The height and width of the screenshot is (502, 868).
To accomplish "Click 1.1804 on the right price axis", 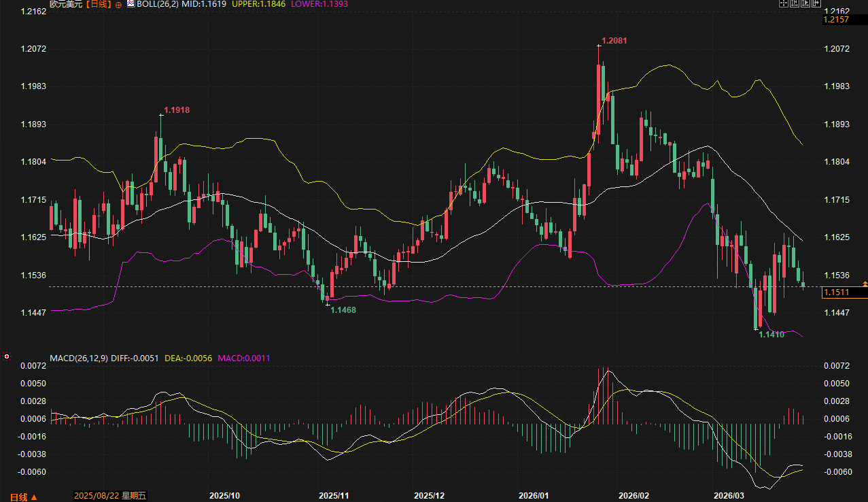I will pos(836,162).
